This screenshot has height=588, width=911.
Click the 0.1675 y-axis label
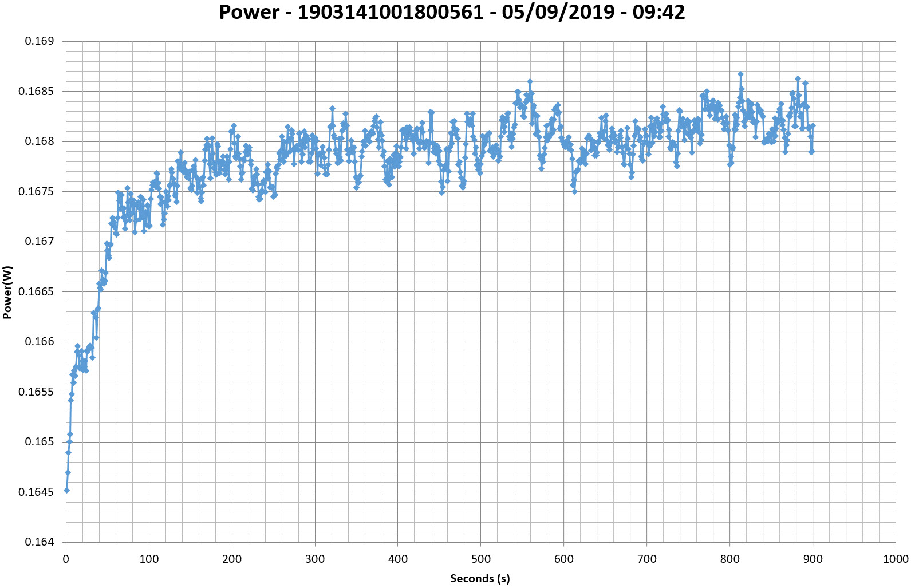[x=36, y=192]
